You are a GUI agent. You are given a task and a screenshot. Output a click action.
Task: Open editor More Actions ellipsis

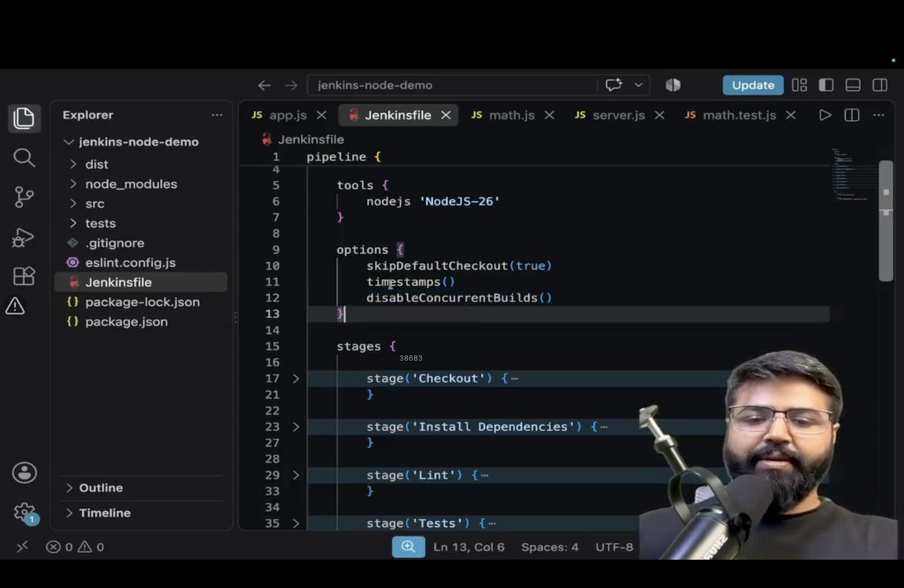pos(878,115)
